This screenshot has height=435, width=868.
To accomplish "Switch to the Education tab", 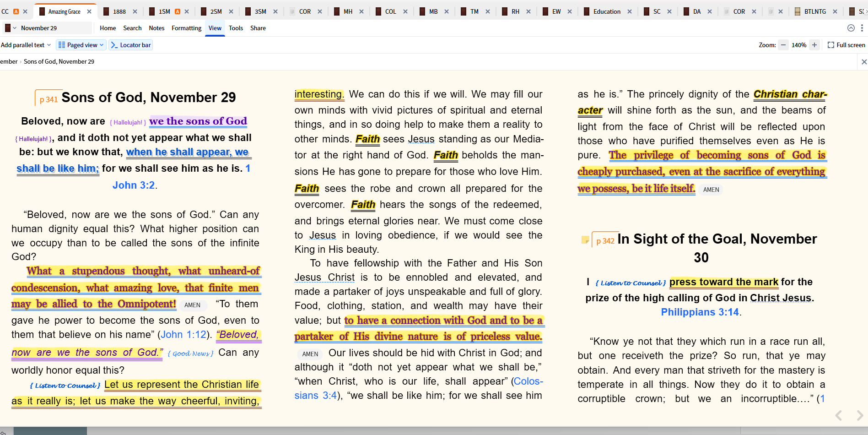I will 606,11.
